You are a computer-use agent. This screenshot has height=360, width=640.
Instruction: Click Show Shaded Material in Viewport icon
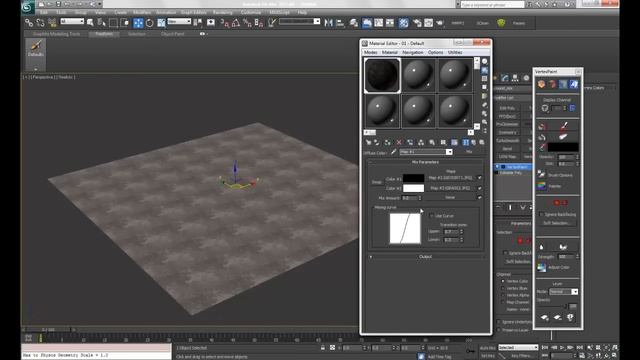click(x=454, y=142)
